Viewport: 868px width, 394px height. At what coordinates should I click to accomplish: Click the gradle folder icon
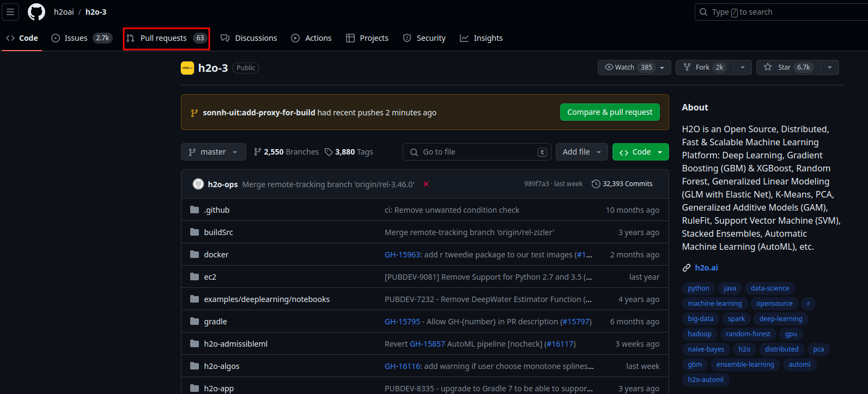[195, 321]
